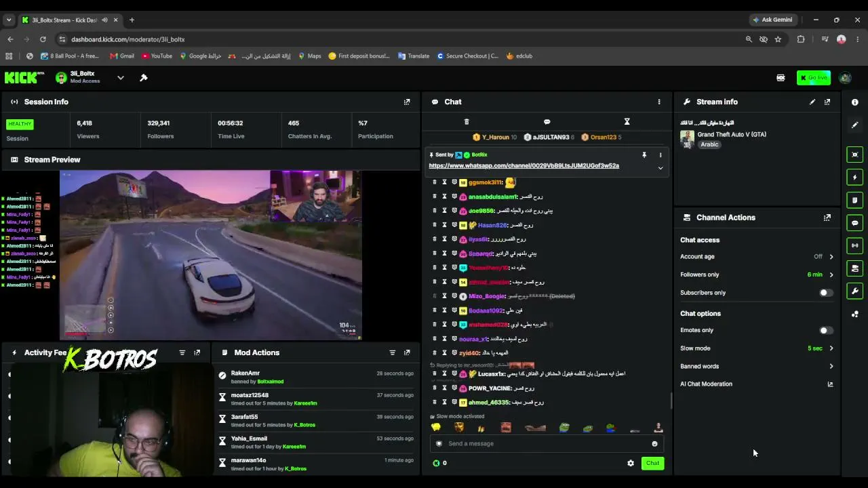Timeout user Bodaaa1092
Screen dimensions: 868x488
click(x=444, y=310)
